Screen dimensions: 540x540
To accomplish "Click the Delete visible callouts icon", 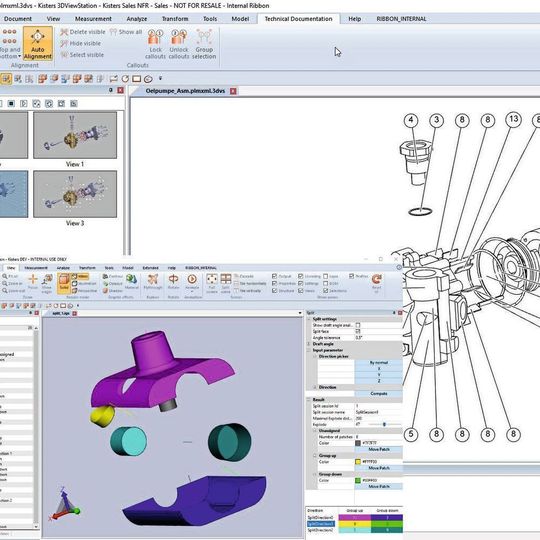I will [x=64, y=32].
